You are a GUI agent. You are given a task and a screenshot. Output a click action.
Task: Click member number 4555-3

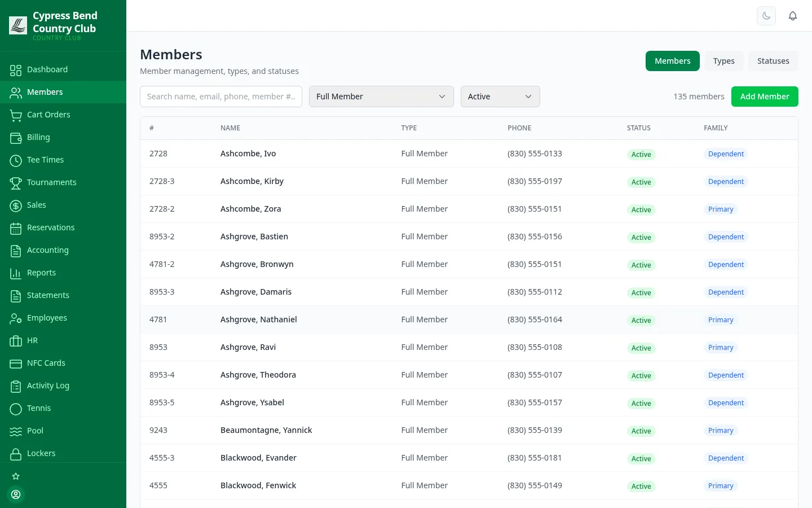[162, 458]
